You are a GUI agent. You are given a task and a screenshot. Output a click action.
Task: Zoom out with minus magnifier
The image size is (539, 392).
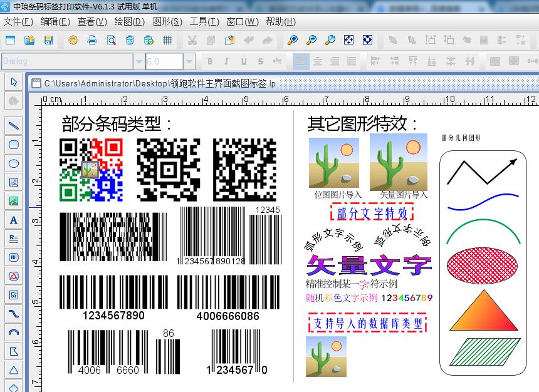[311, 40]
